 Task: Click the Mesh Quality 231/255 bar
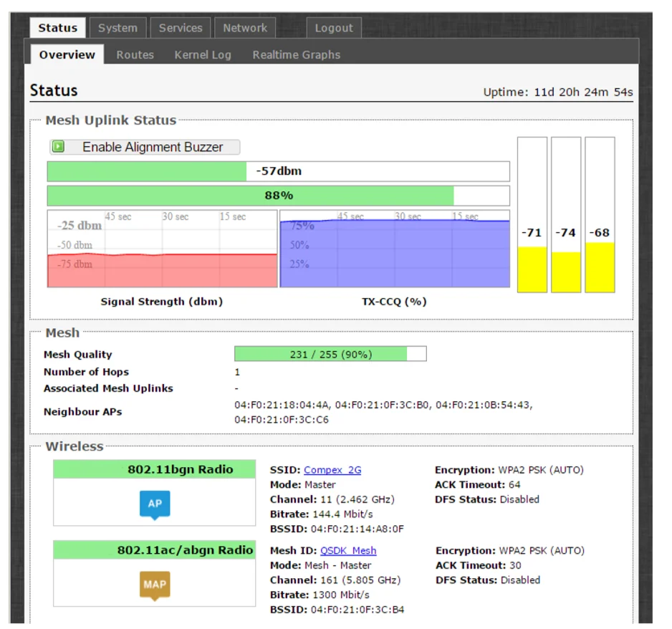[330, 354]
